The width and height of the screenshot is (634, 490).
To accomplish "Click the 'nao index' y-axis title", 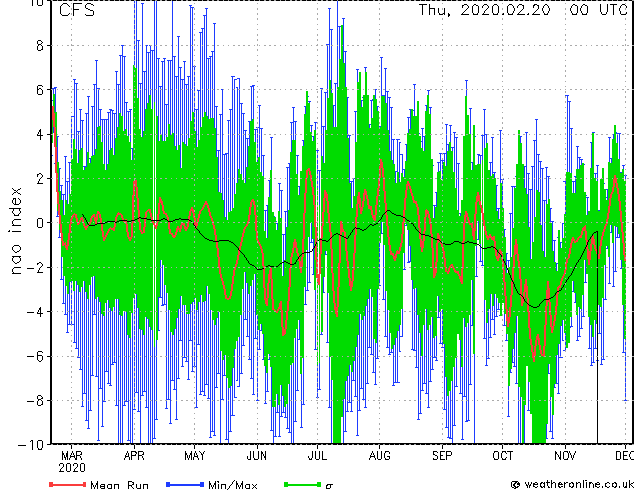I will click(15, 231).
